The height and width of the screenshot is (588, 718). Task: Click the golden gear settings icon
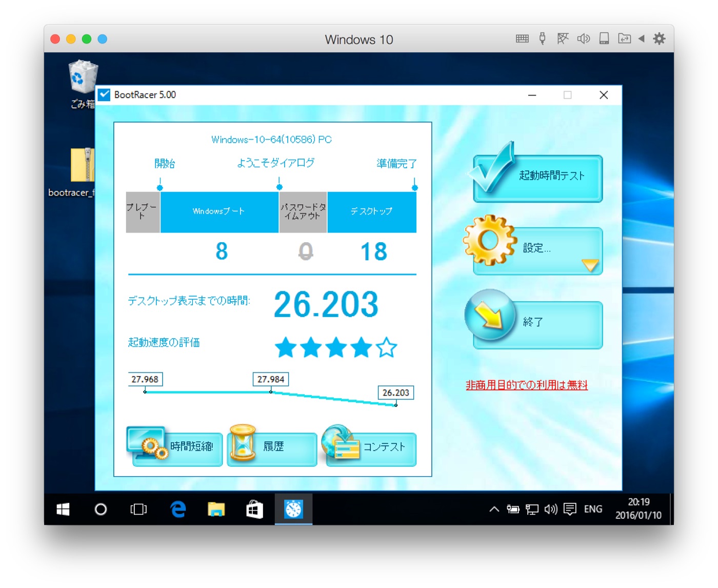pyautogui.click(x=489, y=240)
